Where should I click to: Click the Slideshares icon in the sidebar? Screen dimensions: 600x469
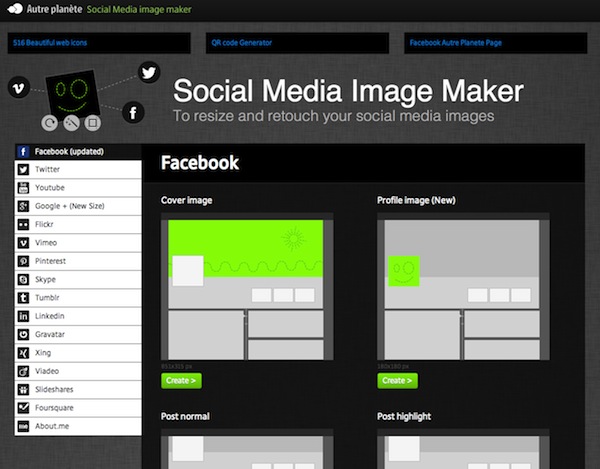coord(23,389)
